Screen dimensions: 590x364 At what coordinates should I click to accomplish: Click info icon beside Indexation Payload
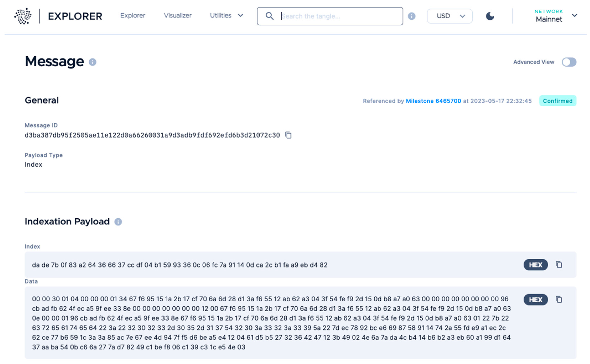point(118,222)
